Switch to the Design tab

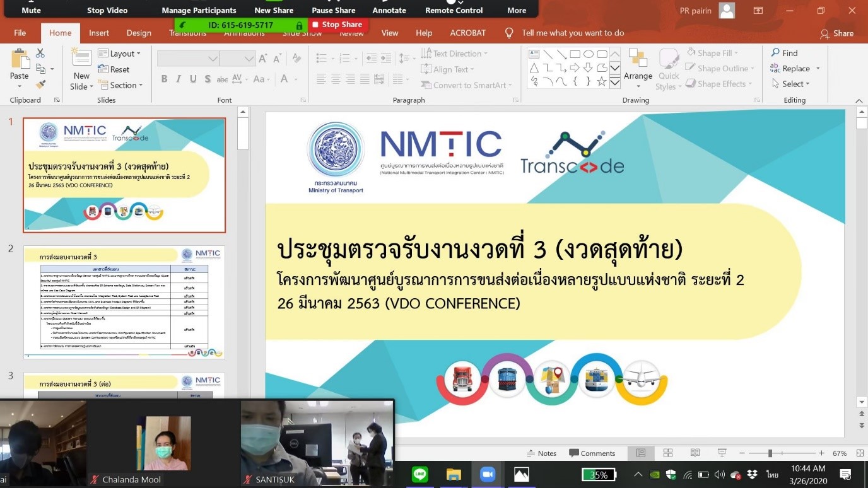[139, 33]
